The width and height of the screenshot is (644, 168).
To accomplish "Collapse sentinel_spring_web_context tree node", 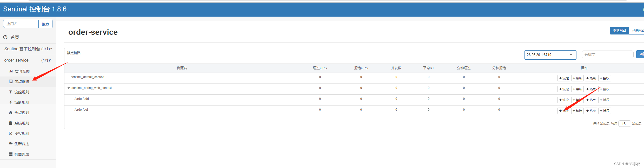I will [69, 88].
